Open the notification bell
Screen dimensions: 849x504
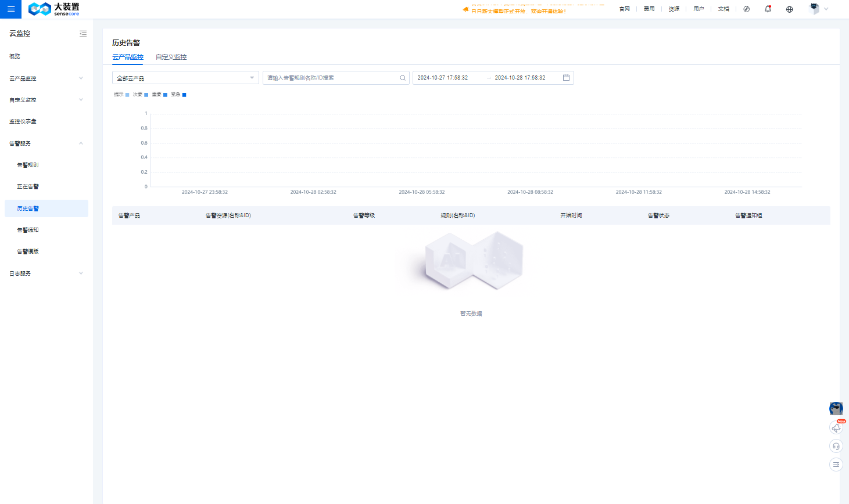(768, 9)
